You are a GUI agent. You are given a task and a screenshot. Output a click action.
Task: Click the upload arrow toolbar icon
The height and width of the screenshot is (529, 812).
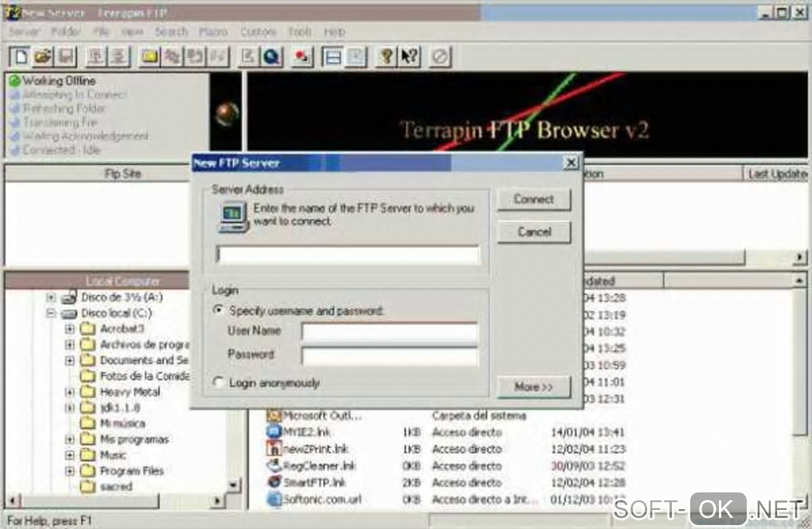(96, 56)
